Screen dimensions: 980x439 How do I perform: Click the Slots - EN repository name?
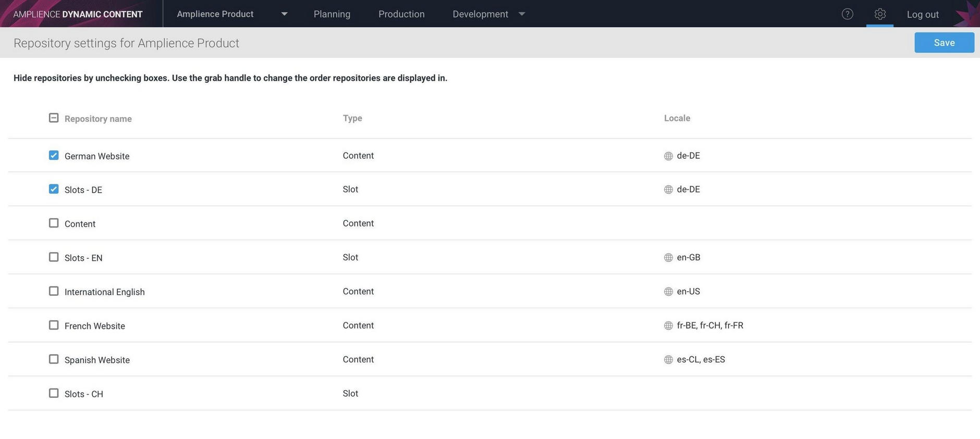click(83, 258)
